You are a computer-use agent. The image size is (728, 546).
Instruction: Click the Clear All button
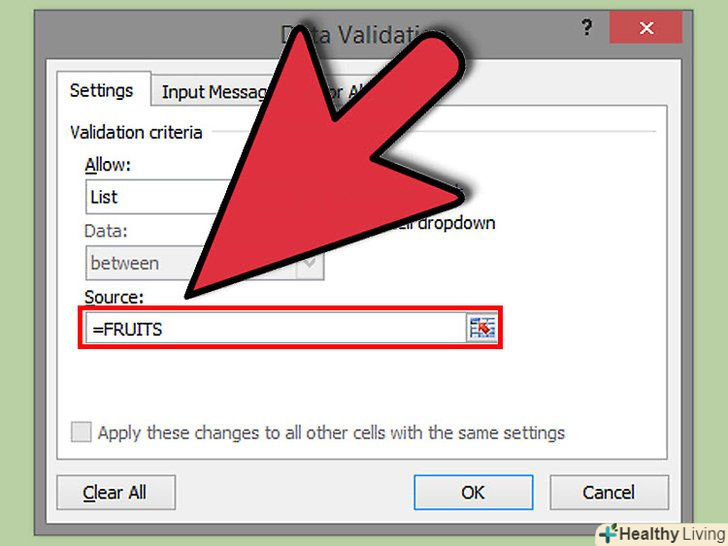116,492
